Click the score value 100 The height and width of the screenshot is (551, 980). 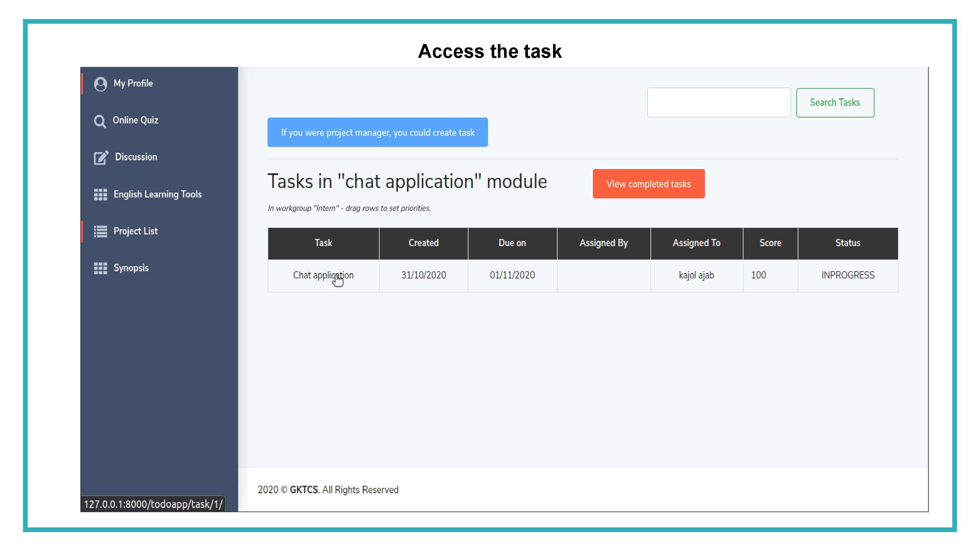[759, 275]
